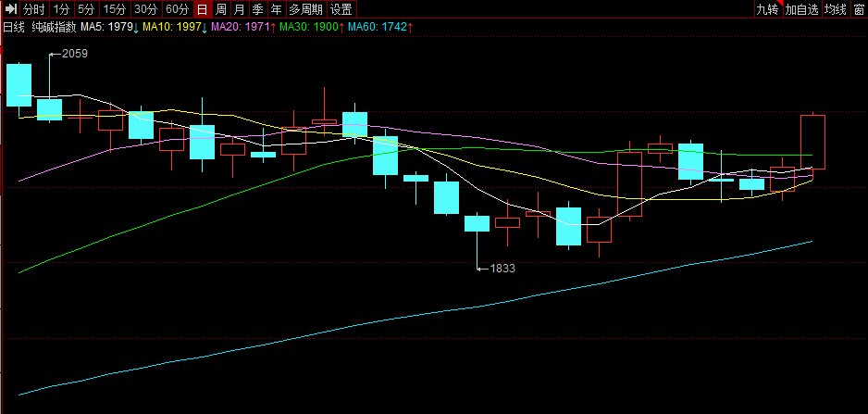
Task: Click the 窗 window button
Action: coord(859,9)
